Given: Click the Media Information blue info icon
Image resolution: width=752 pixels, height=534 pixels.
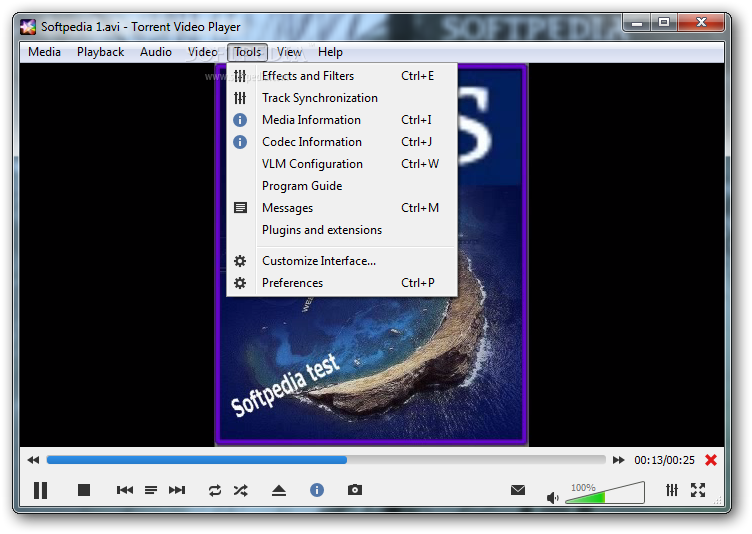Looking at the screenshot, I should pyautogui.click(x=240, y=120).
